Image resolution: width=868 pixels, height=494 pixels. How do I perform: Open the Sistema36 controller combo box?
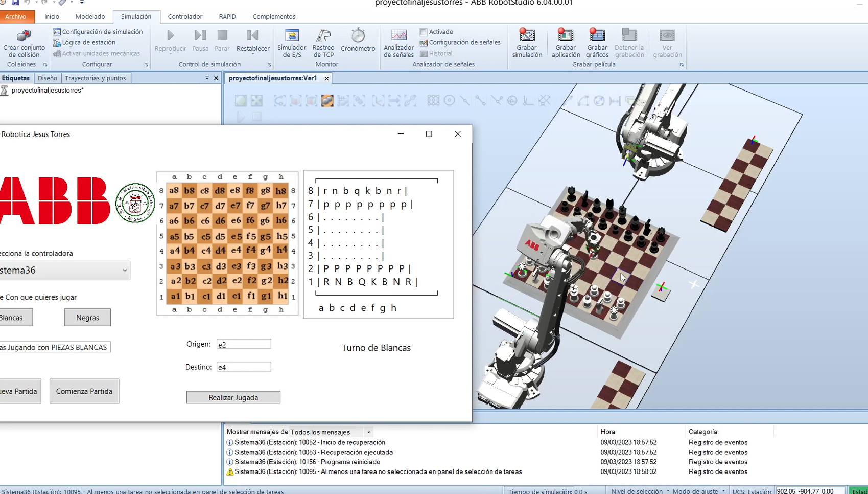(65, 271)
